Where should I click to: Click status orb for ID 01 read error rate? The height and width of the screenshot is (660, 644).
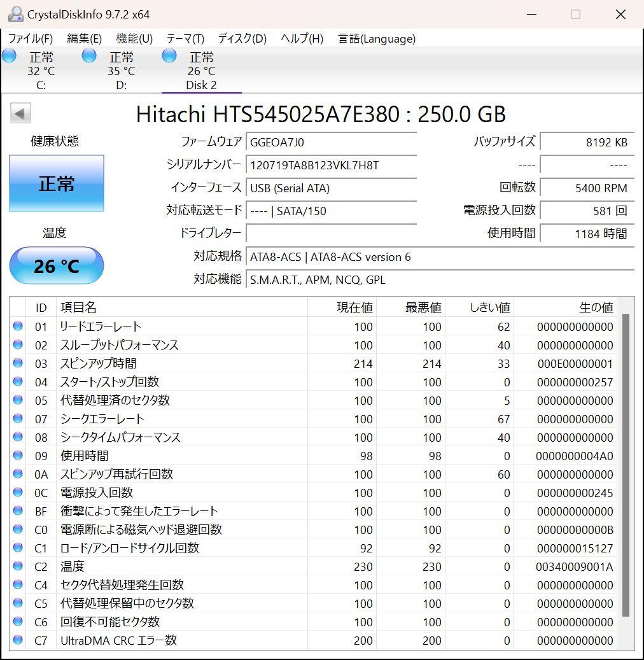coord(18,326)
